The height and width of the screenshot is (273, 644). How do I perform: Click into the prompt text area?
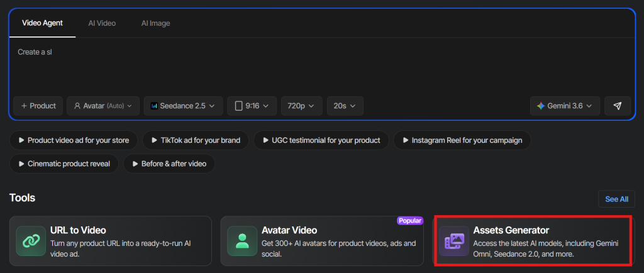click(322, 65)
